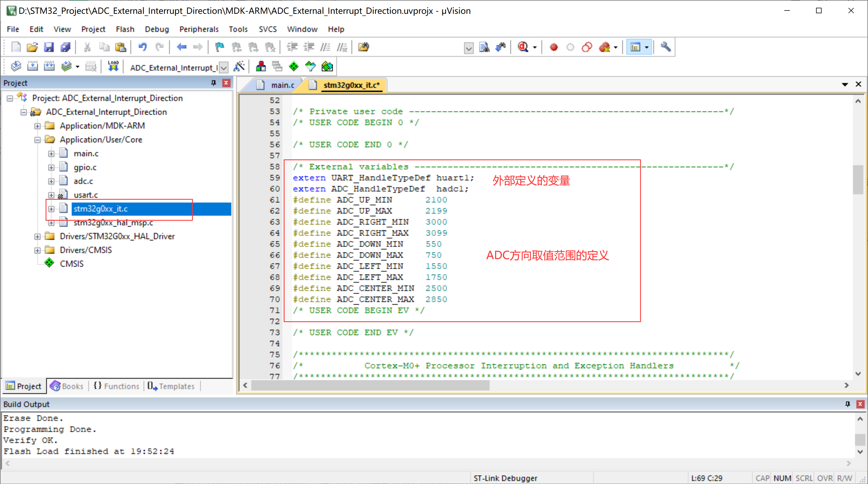Click the Pack Installer icon
Screen dimensions: 868x484
point(327,66)
